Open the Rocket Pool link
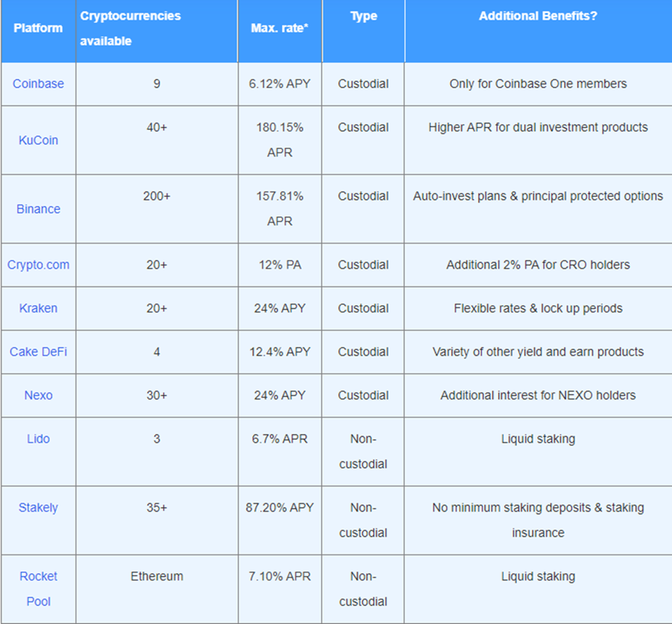This screenshot has height=624, width=672. pos(38,589)
